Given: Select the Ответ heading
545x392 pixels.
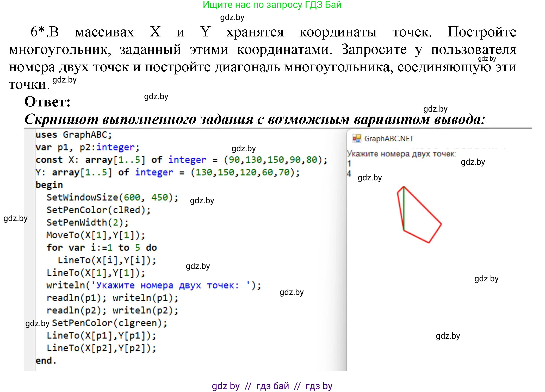Looking at the screenshot, I should (x=47, y=103).
